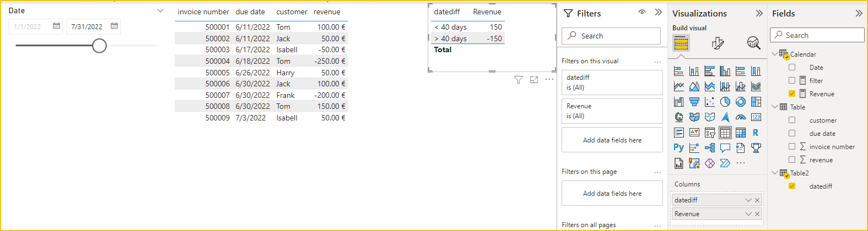The width and height of the screenshot is (868, 231).
Task: Select the Treemap visual
Action: (x=756, y=102)
